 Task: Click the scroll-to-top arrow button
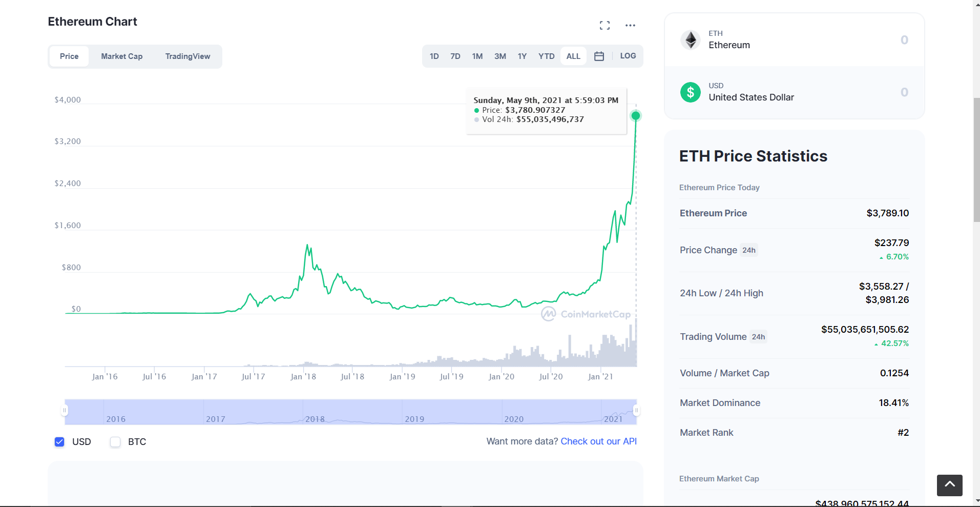tap(949, 485)
